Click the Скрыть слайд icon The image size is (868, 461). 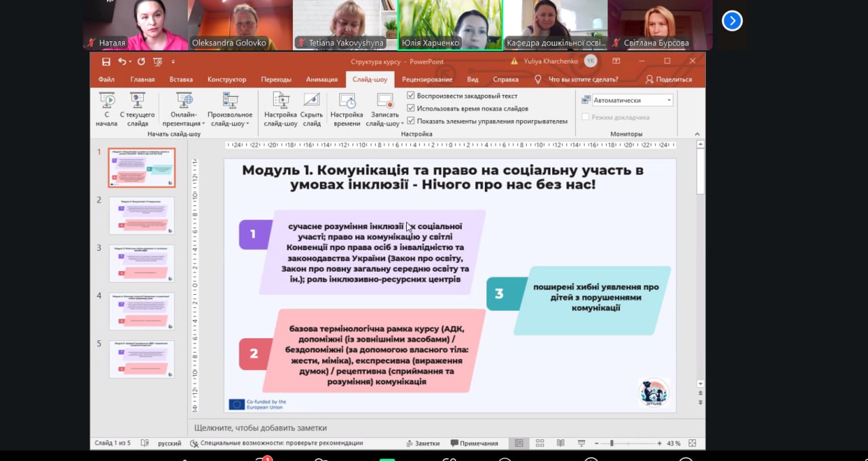click(x=311, y=108)
